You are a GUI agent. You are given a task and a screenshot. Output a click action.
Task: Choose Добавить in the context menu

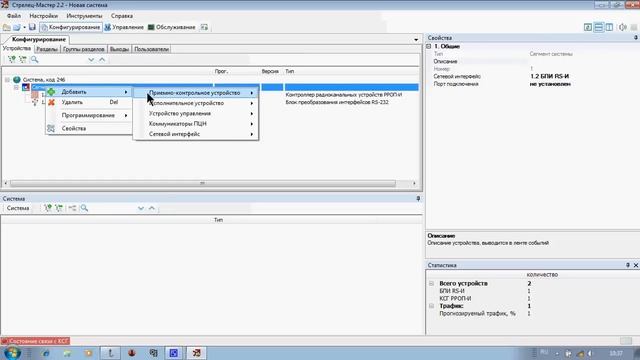(x=89, y=92)
